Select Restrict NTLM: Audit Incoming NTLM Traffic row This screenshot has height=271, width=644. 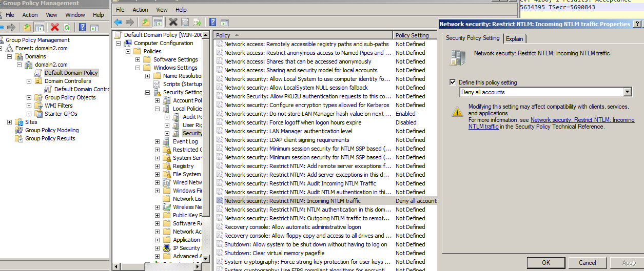click(326, 183)
